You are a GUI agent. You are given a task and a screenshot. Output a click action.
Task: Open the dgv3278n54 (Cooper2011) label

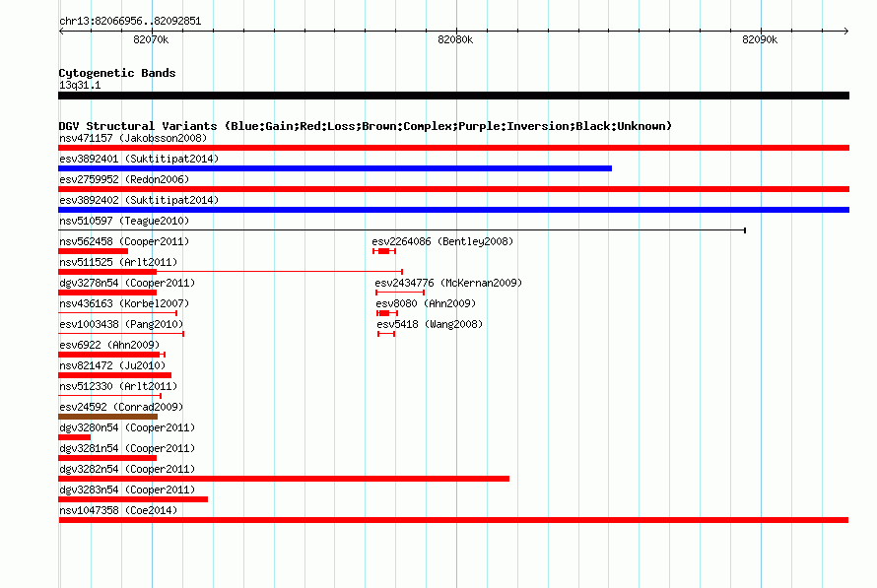[127, 283]
